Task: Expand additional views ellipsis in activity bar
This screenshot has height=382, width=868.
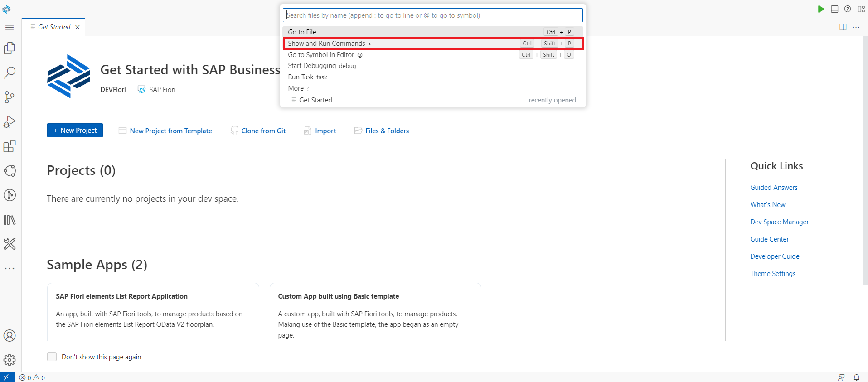Action: pyautogui.click(x=10, y=268)
